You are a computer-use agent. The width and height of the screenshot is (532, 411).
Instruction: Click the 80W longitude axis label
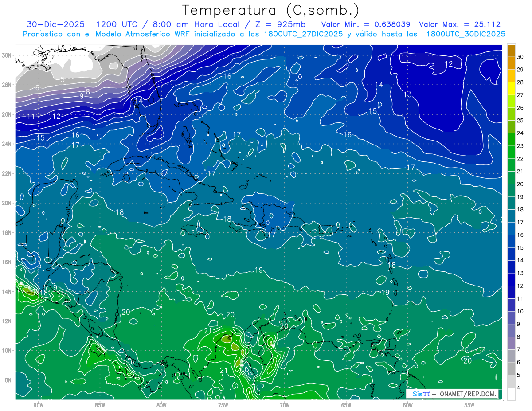[x=161, y=405]
